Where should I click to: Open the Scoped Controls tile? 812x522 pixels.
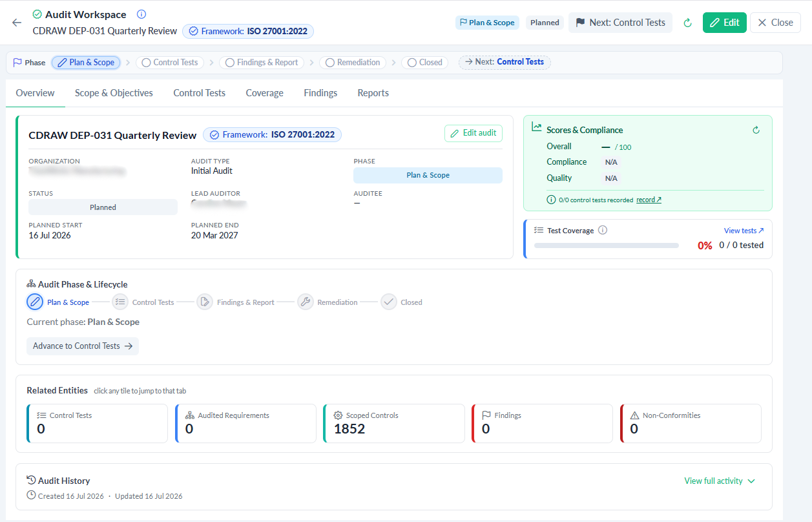tap(394, 423)
